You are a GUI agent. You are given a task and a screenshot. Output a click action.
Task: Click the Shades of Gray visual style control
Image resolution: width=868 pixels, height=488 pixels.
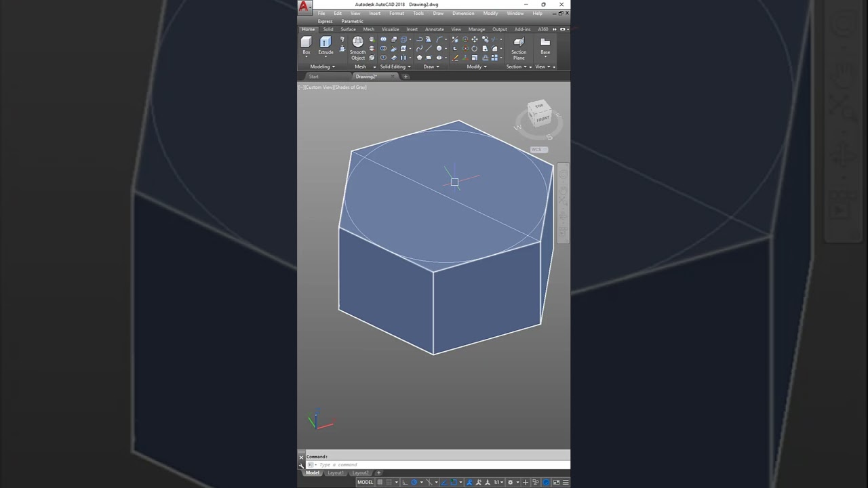click(351, 87)
